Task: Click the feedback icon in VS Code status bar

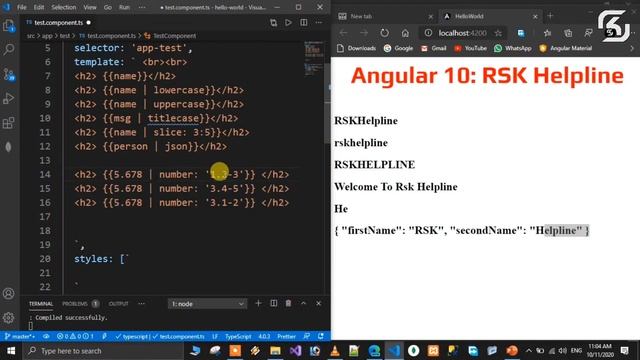Action: (x=307, y=336)
